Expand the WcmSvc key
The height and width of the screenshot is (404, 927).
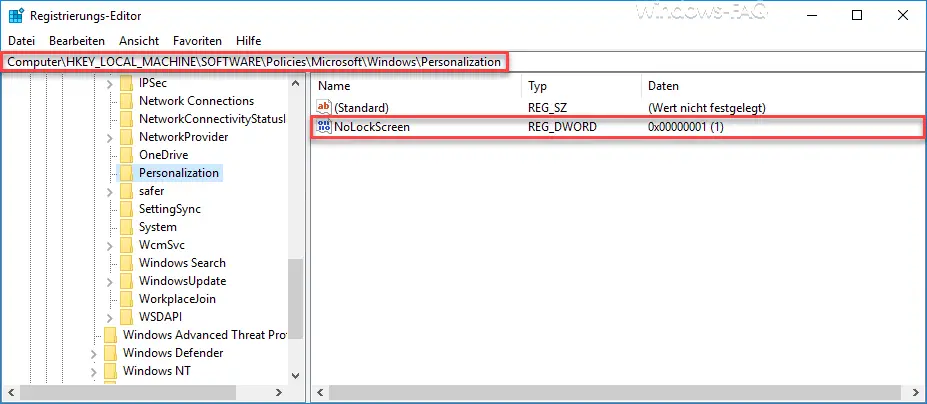[x=109, y=245]
